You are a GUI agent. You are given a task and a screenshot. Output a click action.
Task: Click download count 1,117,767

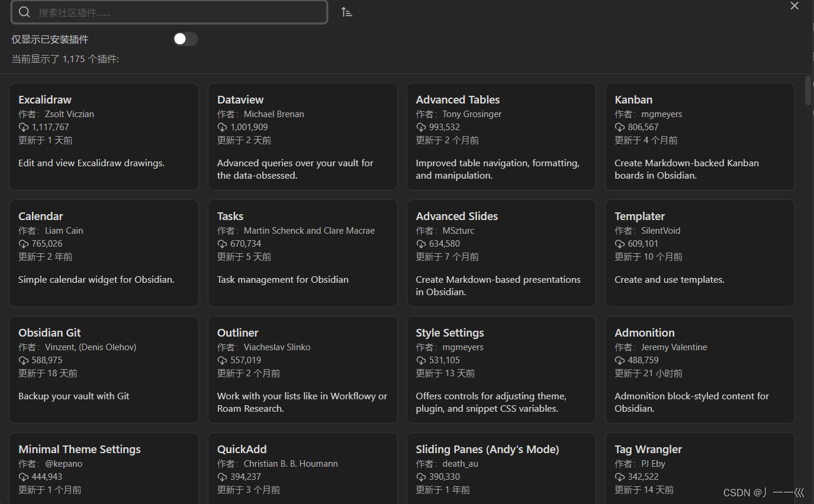click(x=50, y=127)
